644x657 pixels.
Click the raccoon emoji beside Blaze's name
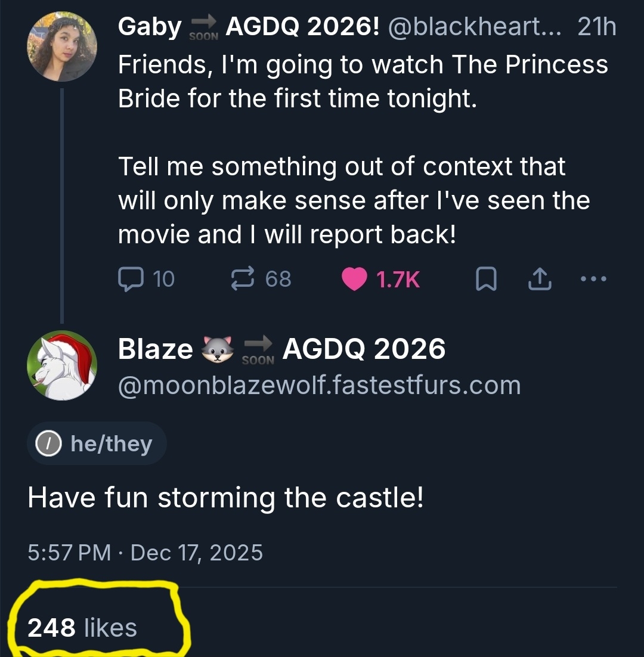point(217,349)
